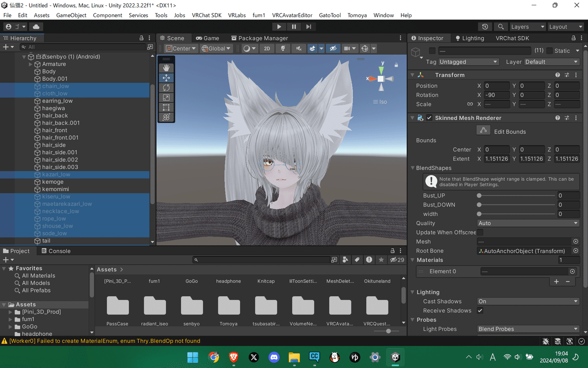Select the Scale tool in Scene
Viewport: 588px width, 368px height.
[166, 98]
